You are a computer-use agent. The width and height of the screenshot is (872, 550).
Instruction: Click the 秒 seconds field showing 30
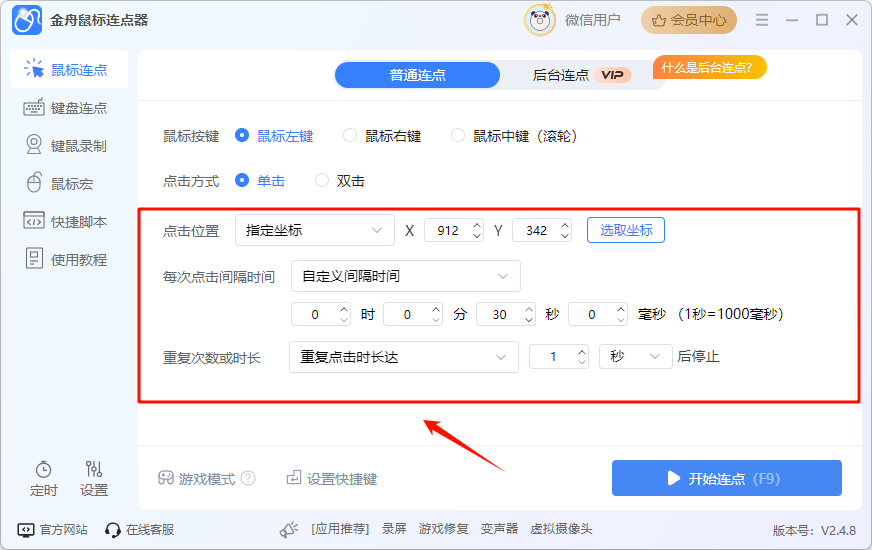[x=499, y=314]
